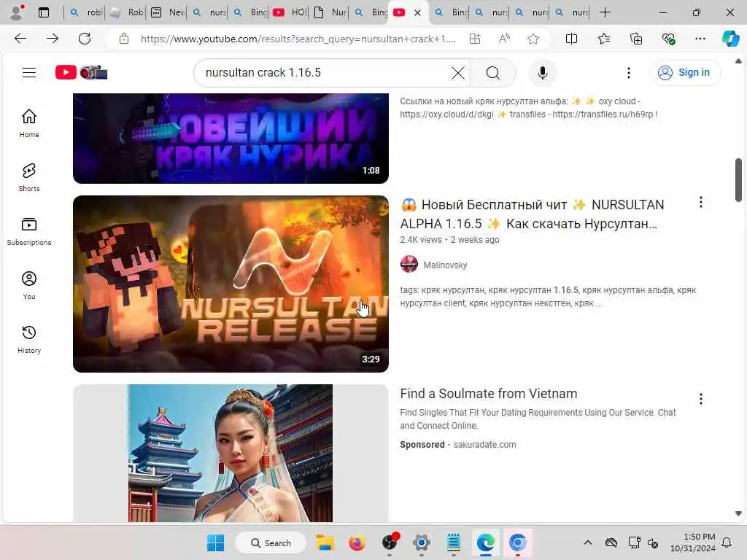The image size is (747, 560).
Task: View site information lock icon
Action: 124,39
